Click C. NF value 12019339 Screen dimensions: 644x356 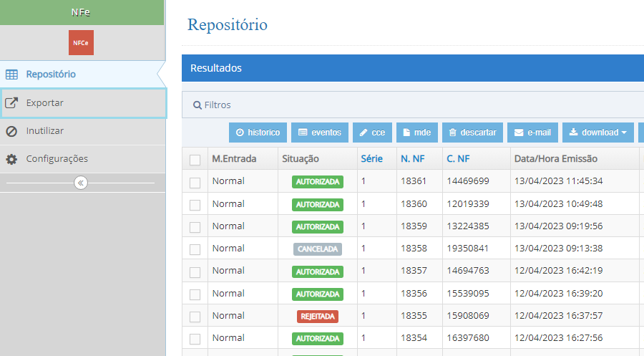pos(468,204)
